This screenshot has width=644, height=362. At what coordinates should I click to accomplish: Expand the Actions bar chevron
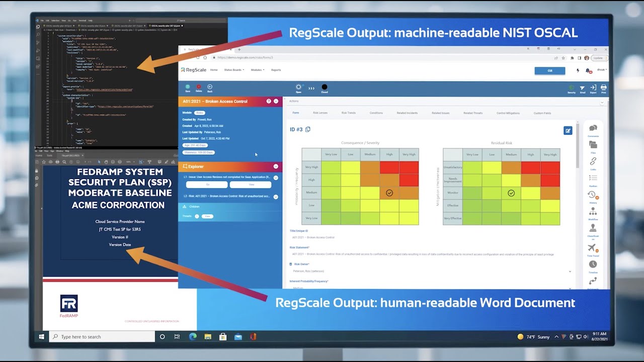[x=602, y=102]
